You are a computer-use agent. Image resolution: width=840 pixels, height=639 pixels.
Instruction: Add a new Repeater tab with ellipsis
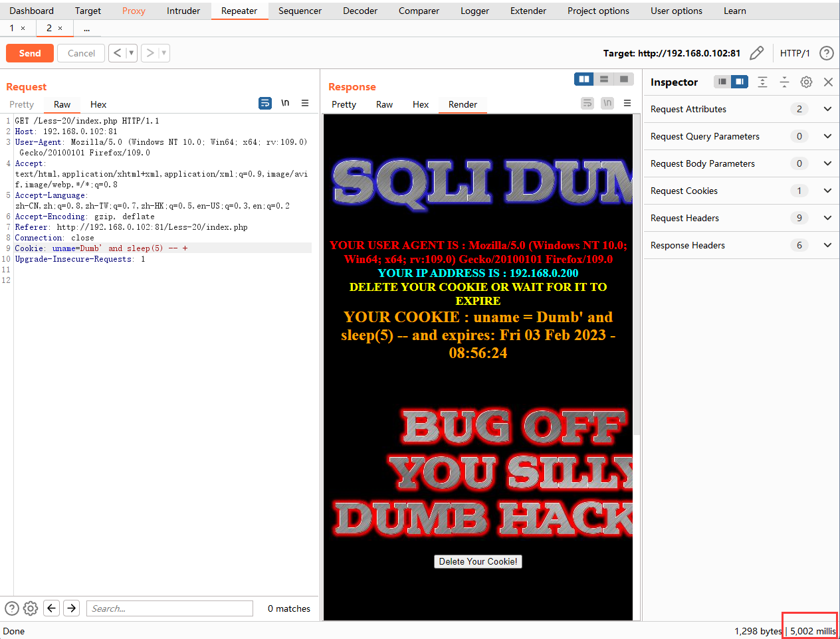tap(86, 29)
